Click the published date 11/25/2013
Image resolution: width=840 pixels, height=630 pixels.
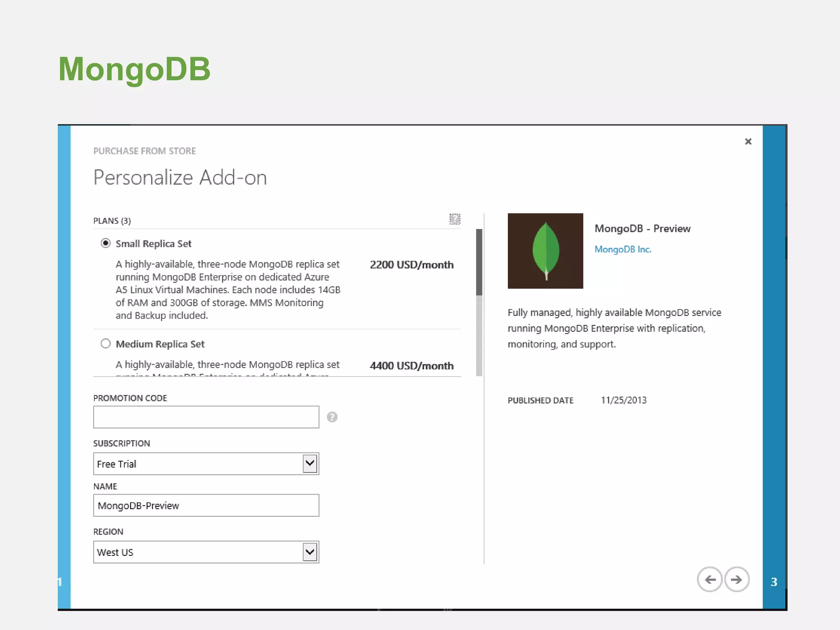[623, 400]
